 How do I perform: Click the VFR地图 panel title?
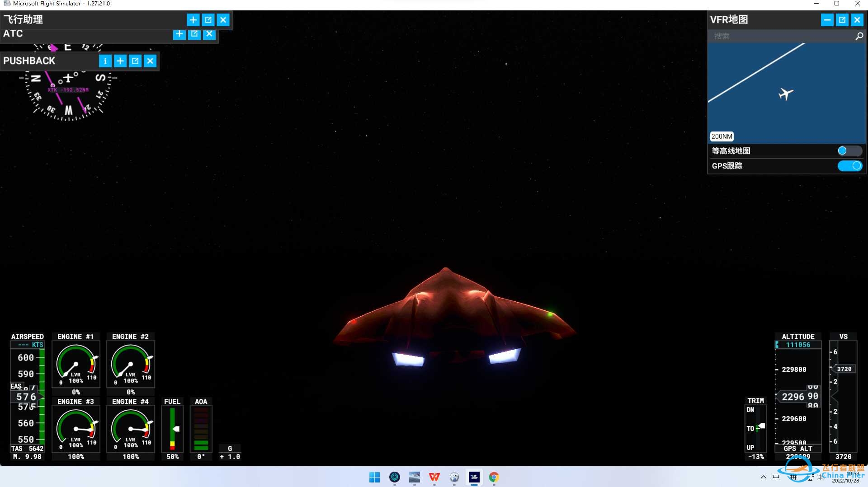(x=729, y=20)
